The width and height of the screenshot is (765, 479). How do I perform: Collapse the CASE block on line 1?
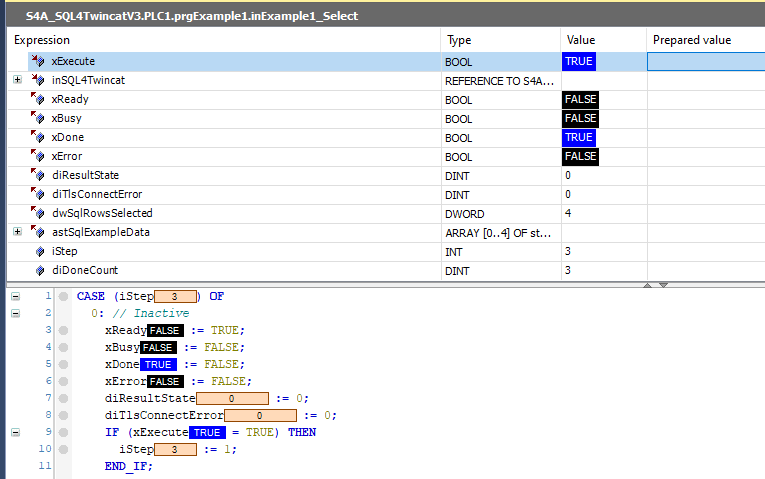[x=16, y=296]
